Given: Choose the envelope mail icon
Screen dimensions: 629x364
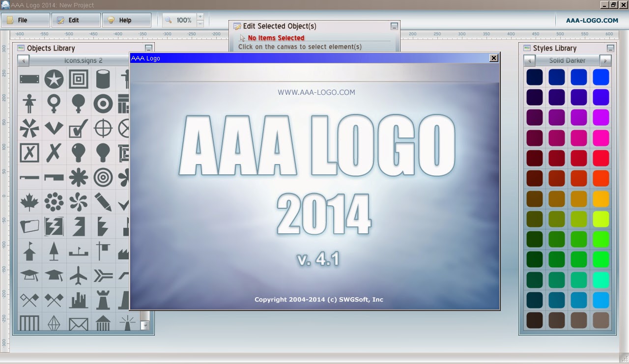Looking at the screenshot, I should coord(79,324).
